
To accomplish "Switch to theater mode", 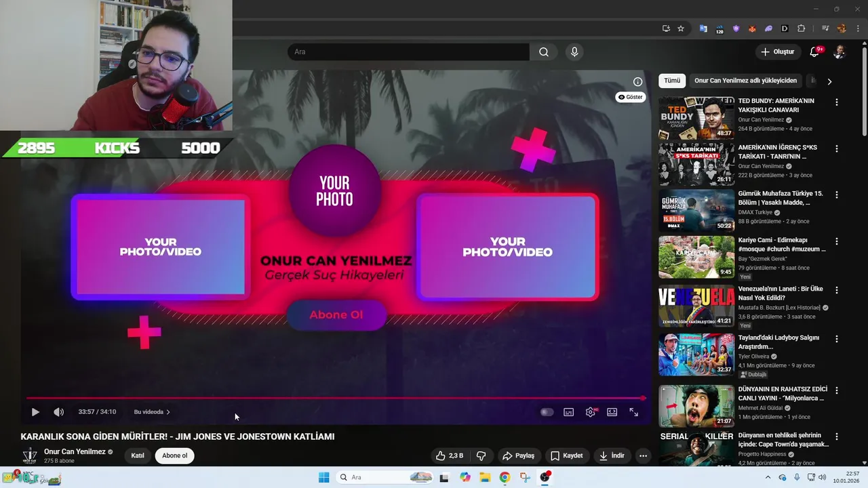I will coord(612,412).
